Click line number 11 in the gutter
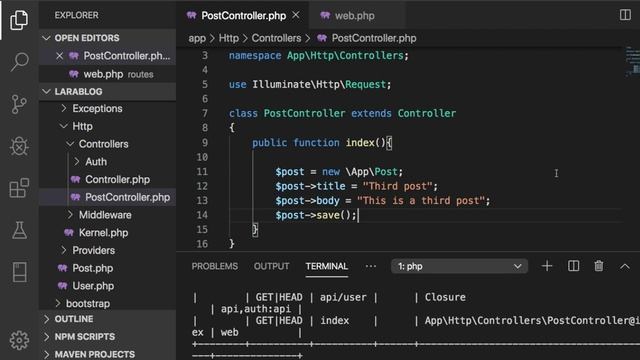 tap(202, 171)
